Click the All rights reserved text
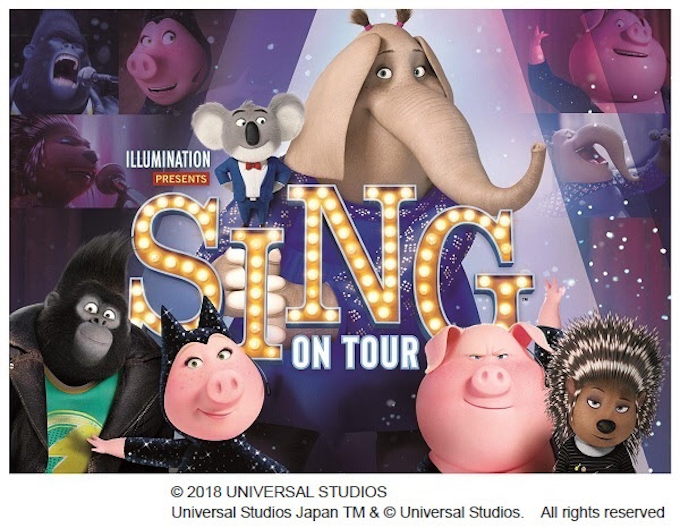This screenshot has height=528, width=680. tap(602, 512)
